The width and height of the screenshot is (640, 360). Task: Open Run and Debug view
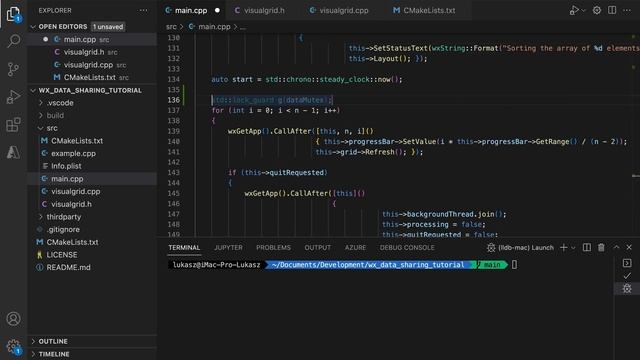coord(13,97)
